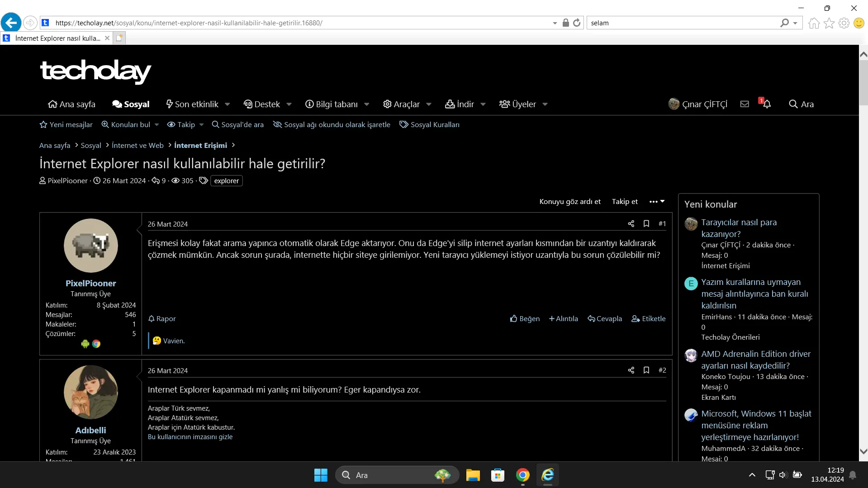Click Takip et button
Image resolution: width=868 pixels, height=488 pixels.
tap(625, 202)
